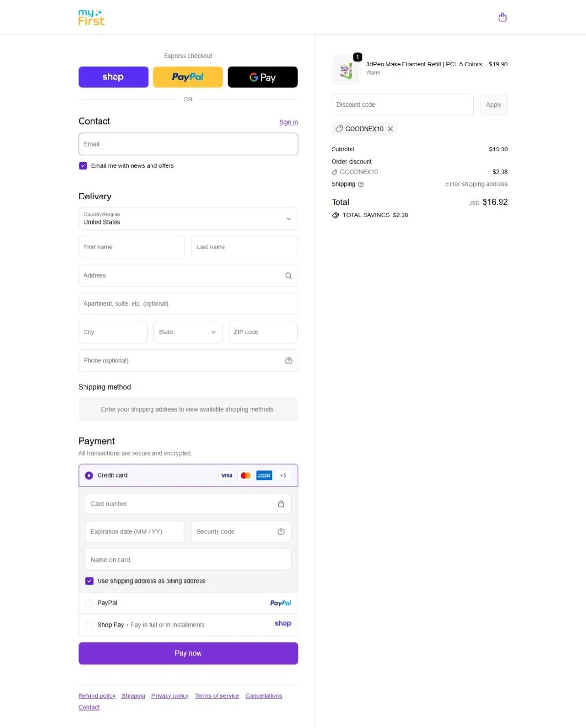Click the product title 3dPen Make Filament Refill
This screenshot has width=586, height=728.
[424, 64]
